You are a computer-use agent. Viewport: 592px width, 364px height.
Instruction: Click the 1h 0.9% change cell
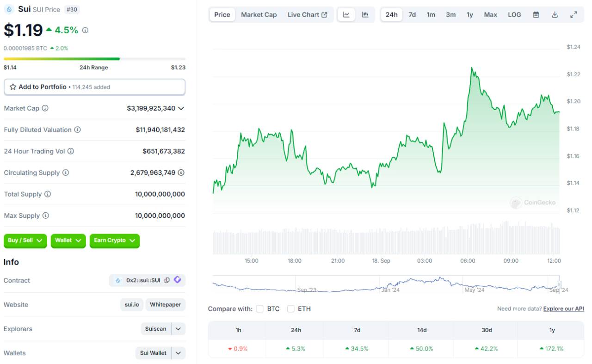[x=238, y=349]
